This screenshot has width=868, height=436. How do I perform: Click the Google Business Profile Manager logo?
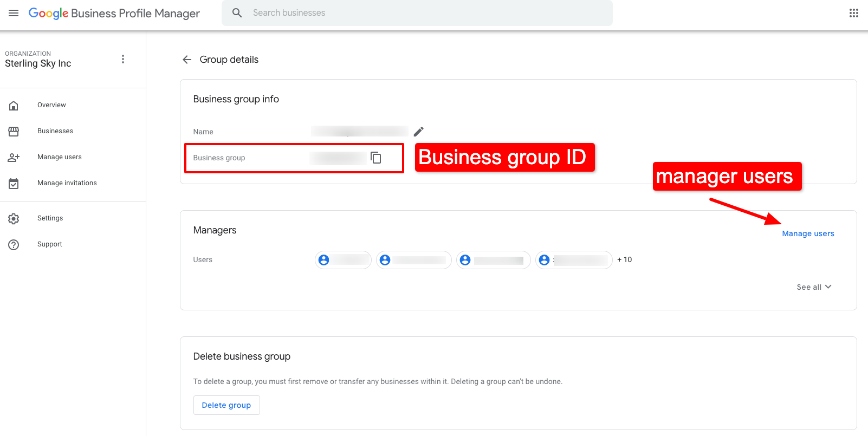(x=114, y=14)
